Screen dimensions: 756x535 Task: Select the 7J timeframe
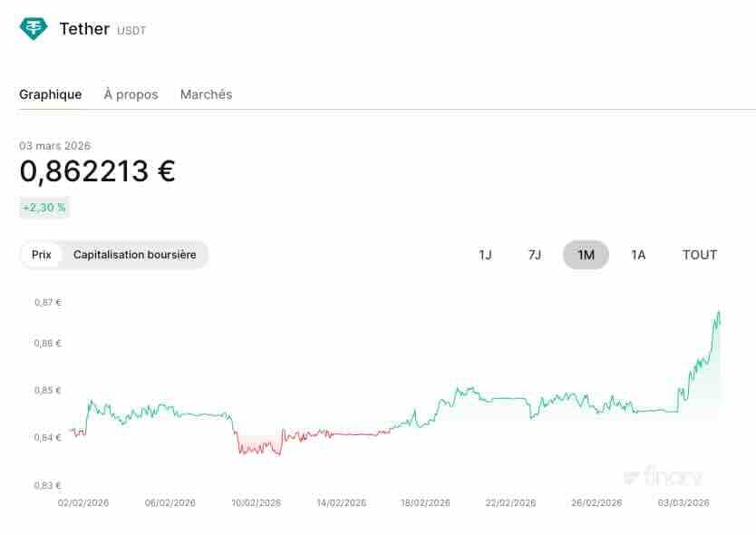535,255
